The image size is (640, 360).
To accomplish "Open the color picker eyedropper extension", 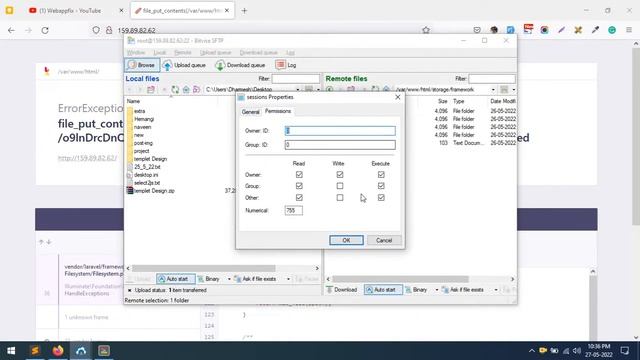I will [595, 30].
